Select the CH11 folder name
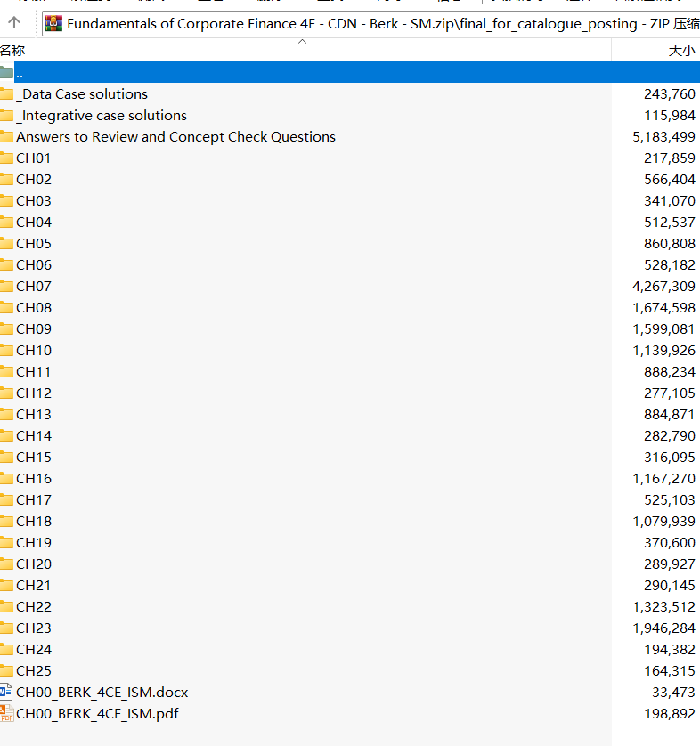Screen dimensions: 700x746 click(33, 372)
